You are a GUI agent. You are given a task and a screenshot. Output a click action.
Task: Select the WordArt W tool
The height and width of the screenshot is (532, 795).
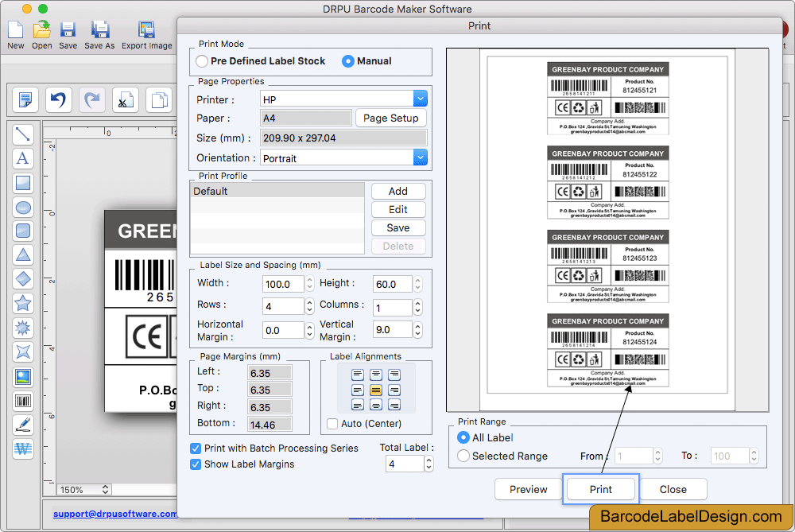pos(23,449)
